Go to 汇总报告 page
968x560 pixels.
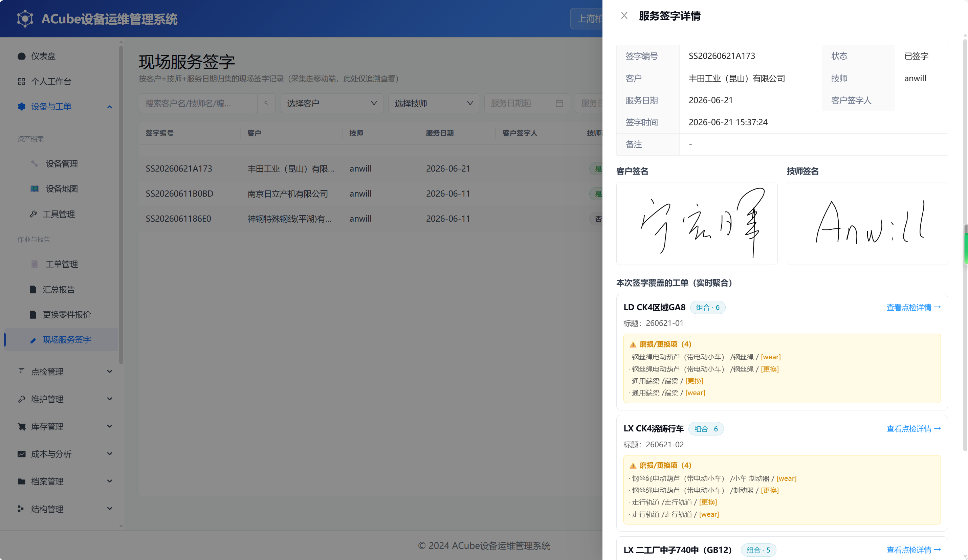[62, 289]
